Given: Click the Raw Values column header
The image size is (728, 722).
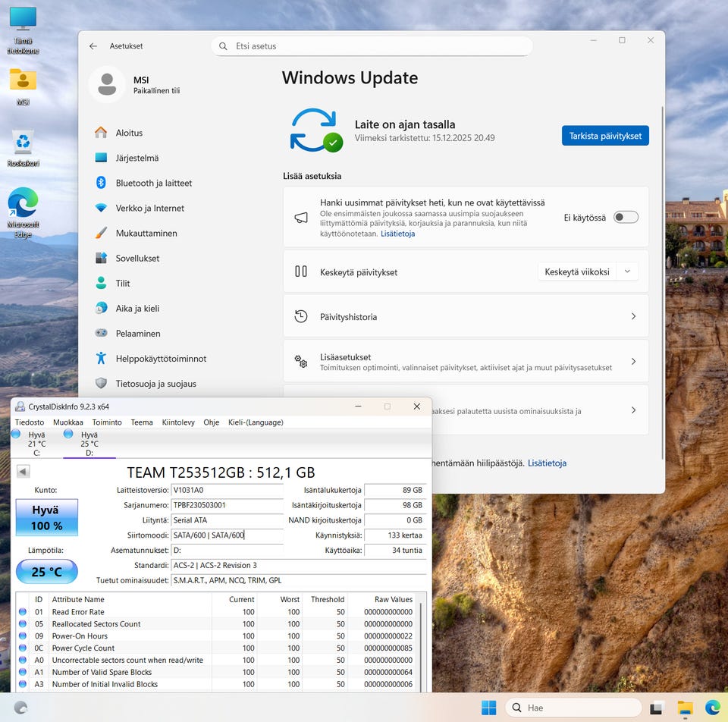Looking at the screenshot, I should coord(382,599).
